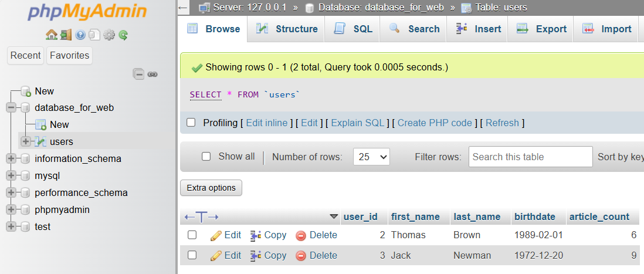Open the Export tab

[541, 29]
